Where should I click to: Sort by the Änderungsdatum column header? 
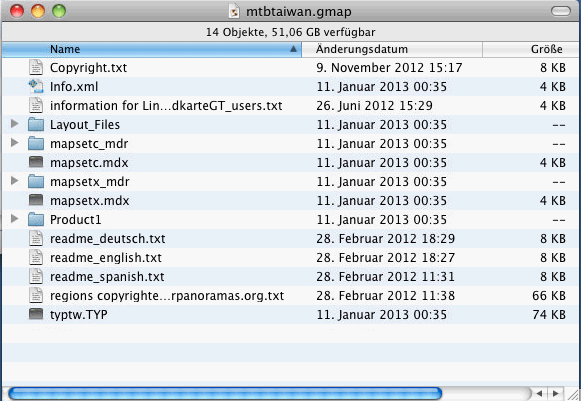pos(392,49)
